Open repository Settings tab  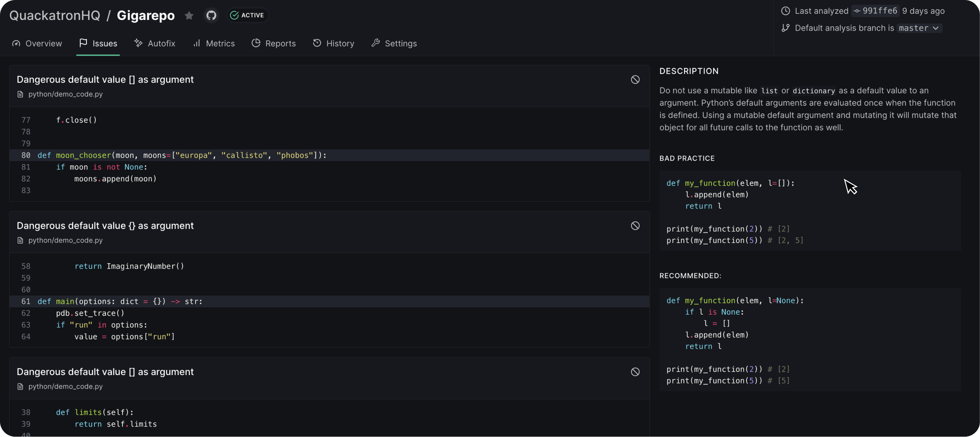click(x=394, y=44)
